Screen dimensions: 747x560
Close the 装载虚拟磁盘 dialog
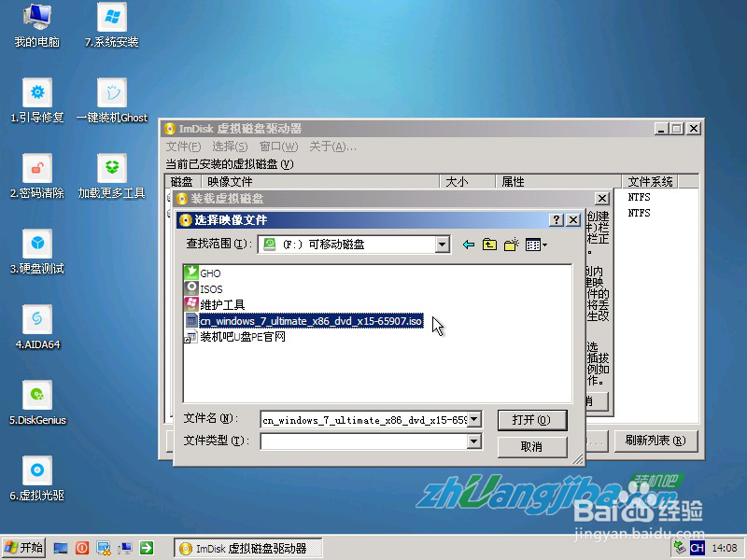coord(602,198)
